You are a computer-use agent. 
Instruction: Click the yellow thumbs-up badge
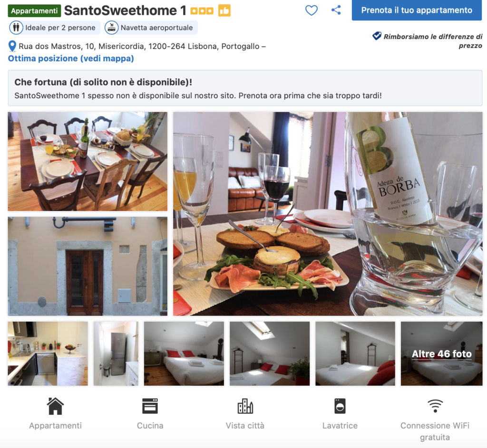click(x=224, y=10)
